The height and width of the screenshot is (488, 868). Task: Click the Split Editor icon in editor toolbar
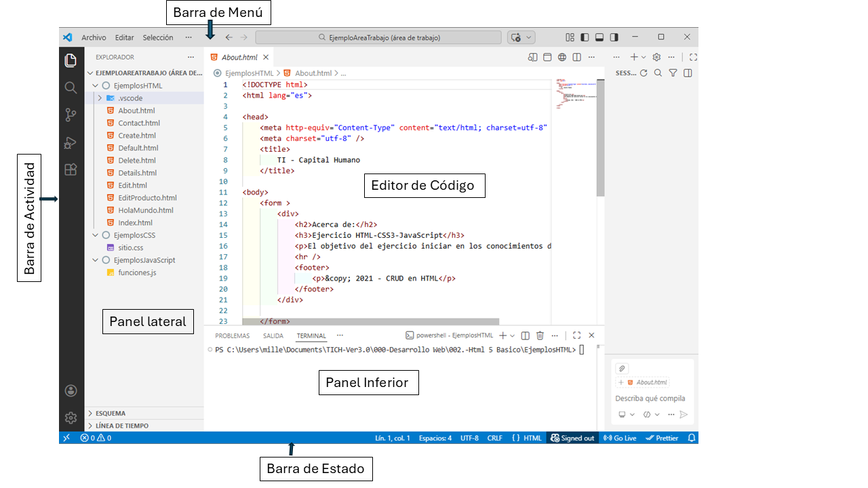coord(576,58)
